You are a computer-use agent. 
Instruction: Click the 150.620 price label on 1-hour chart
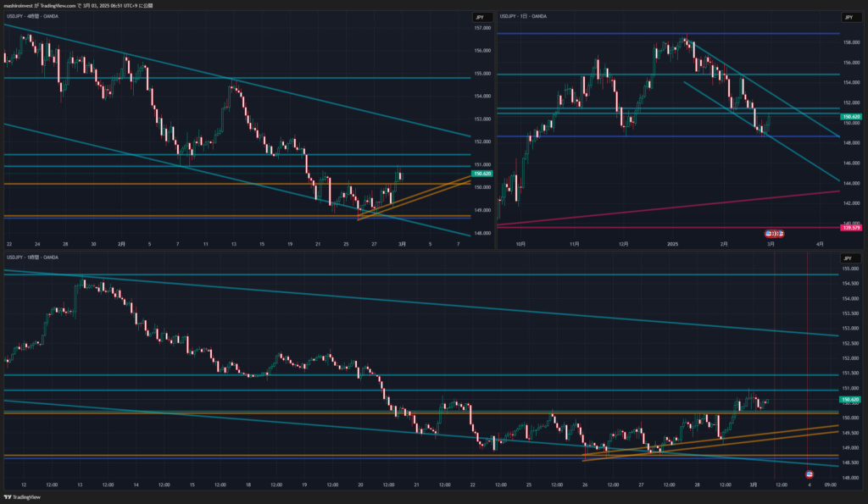(x=850, y=400)
